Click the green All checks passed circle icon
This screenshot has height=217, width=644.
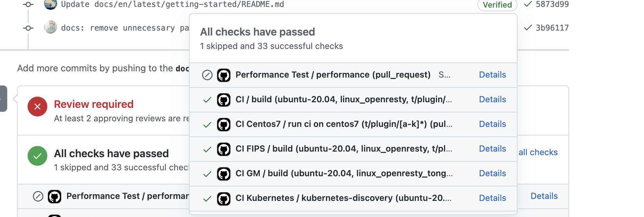click(x=37, y=156)
